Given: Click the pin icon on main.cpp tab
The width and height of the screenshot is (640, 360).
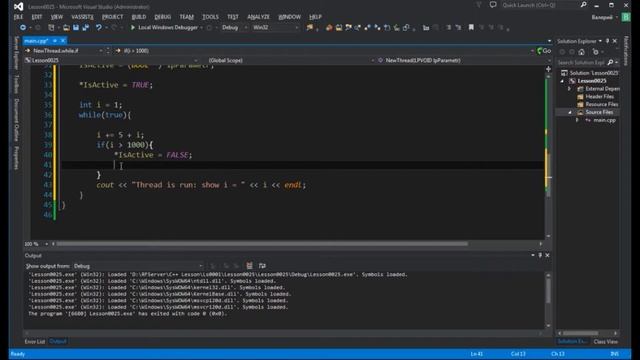Looking at the screenshot, I should pyautogui.click(x=55, y=40).
